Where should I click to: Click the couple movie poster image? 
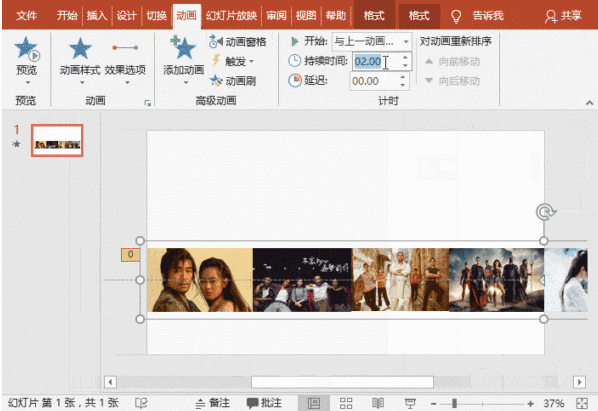click(x=200, y=280)
